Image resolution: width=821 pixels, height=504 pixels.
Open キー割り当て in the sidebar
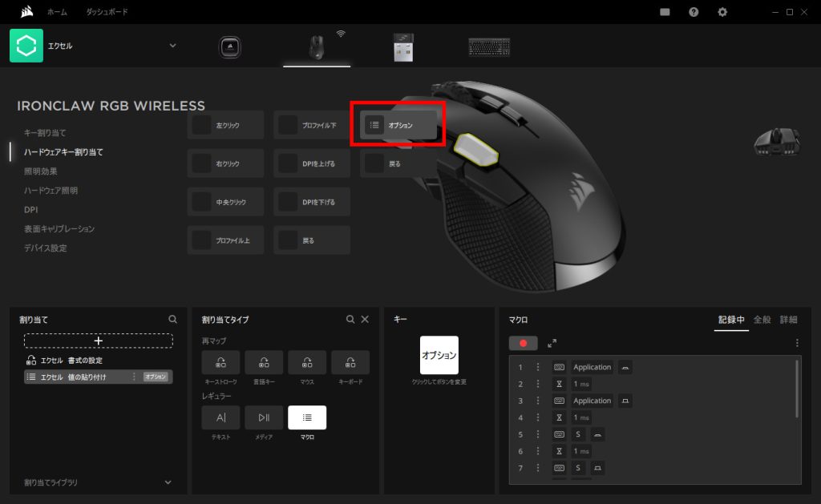click(45, 133)
